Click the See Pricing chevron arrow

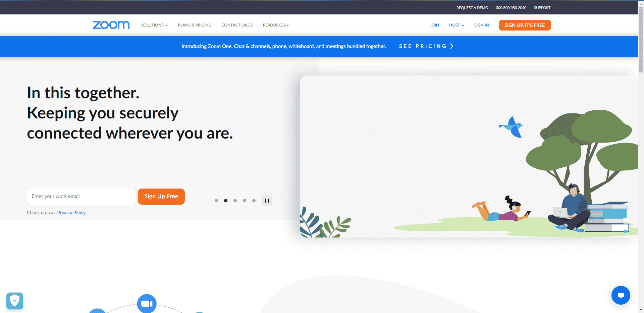(452, 46)
